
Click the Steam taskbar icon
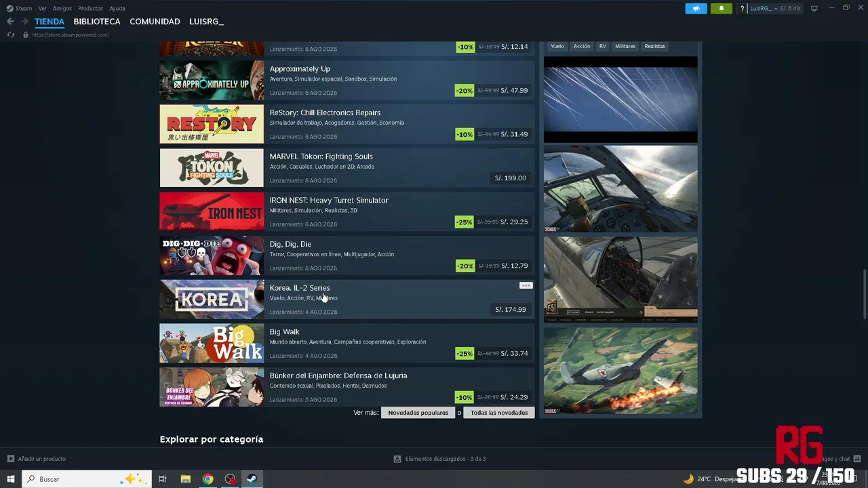[252, 479]
